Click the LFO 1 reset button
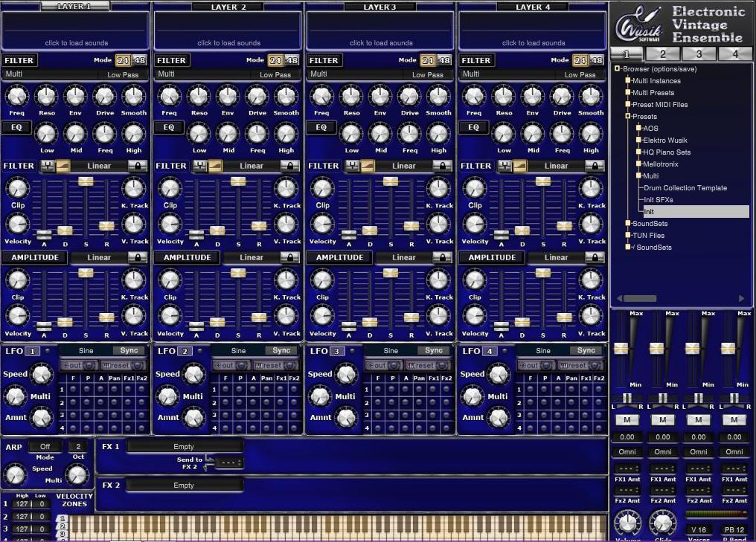The height and width of the screenshot is (542, 756). click(x=123, y=365)
